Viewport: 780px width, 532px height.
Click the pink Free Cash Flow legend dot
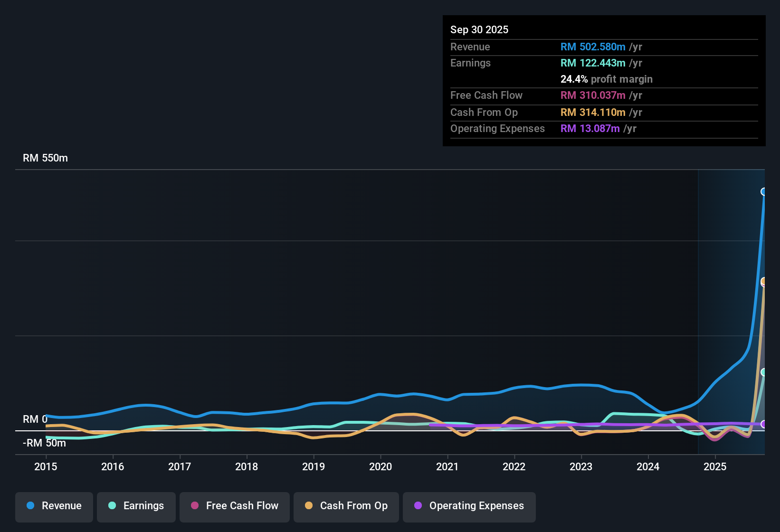click(194, 506)
